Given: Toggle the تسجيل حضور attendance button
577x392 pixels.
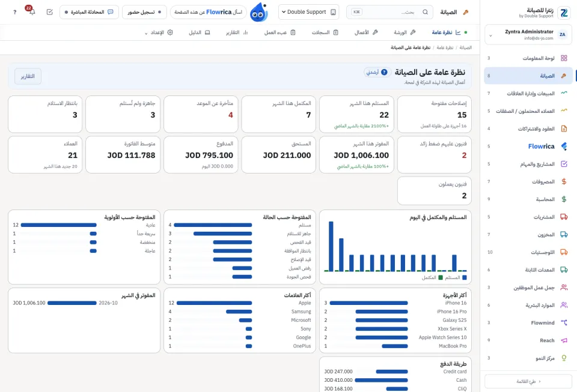Looking at the screenshot, I should (x=144, y=12).
